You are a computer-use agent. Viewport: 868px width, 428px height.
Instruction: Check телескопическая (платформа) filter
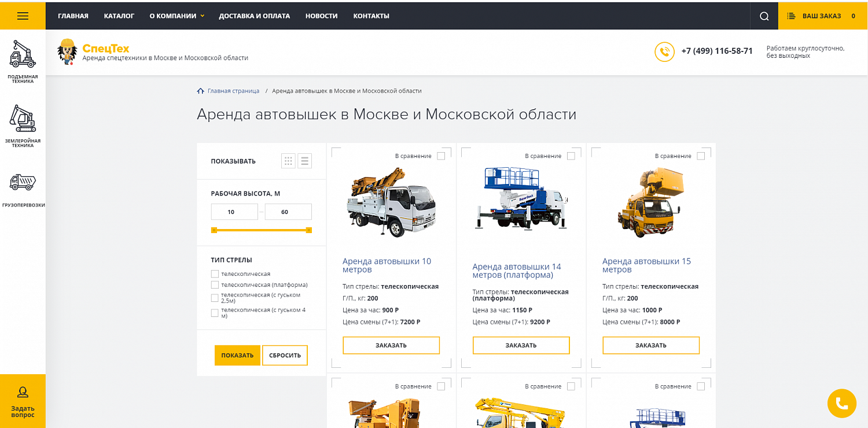(x=215, y=285)
